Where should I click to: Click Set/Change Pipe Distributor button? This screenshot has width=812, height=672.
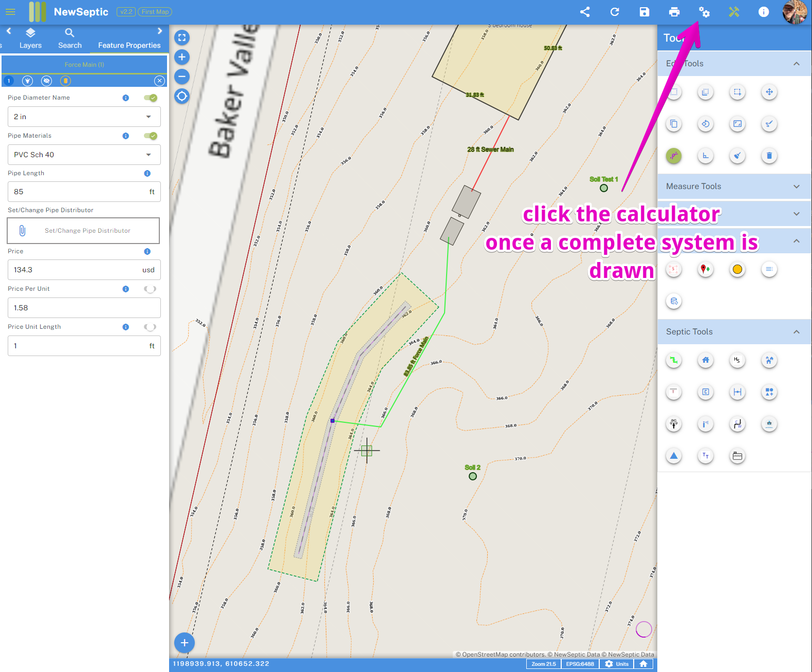(x=83, y=231)
